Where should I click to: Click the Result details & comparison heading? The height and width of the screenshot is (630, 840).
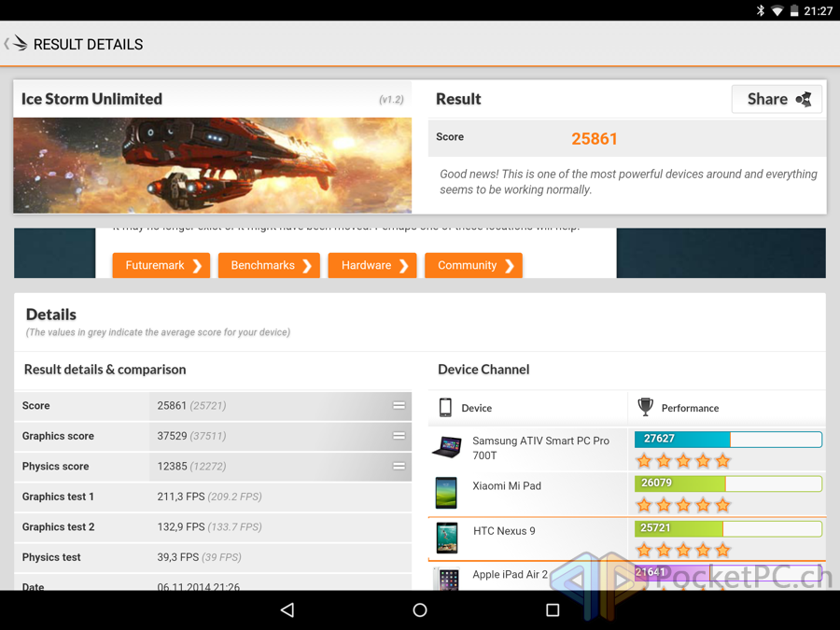click(x=105, y=370)
